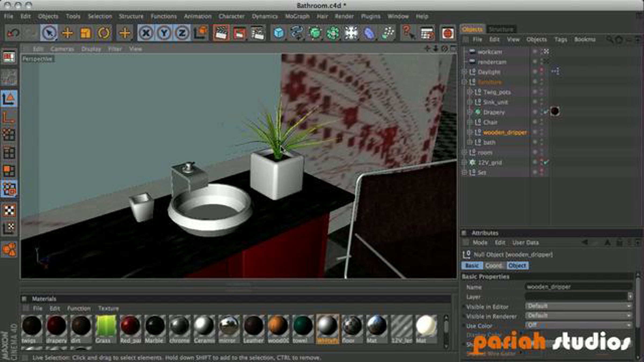
Task: Open the MoGraph menu
Action: (297, 16)
